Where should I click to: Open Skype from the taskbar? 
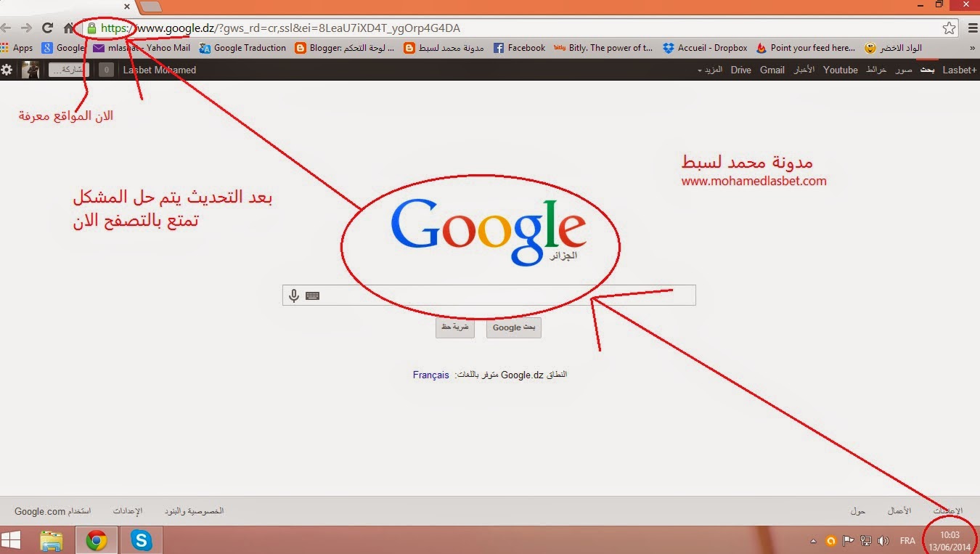pos(142,540)
